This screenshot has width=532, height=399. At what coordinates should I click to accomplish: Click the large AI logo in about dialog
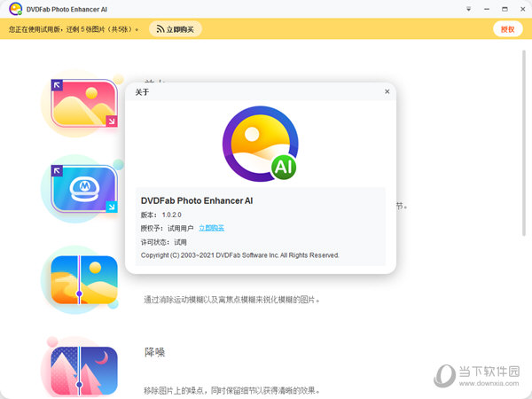260,144
